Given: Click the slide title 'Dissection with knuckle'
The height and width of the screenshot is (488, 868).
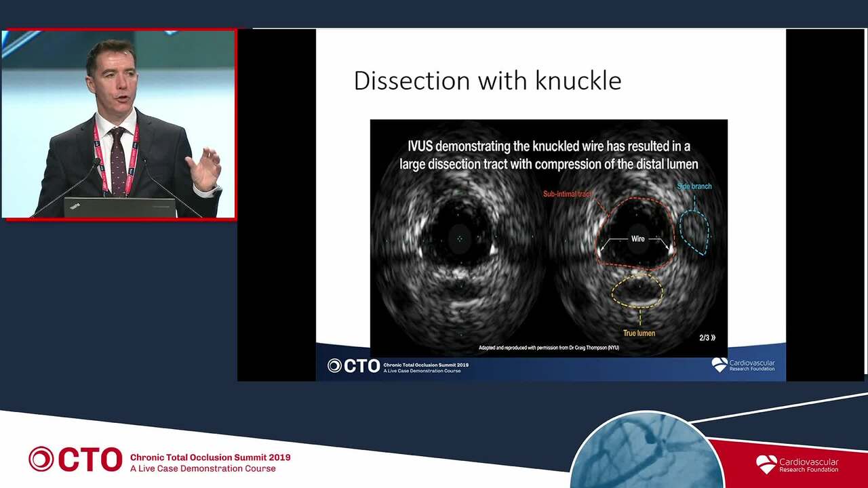Looking at the screenshot, I should click(488, 81).
